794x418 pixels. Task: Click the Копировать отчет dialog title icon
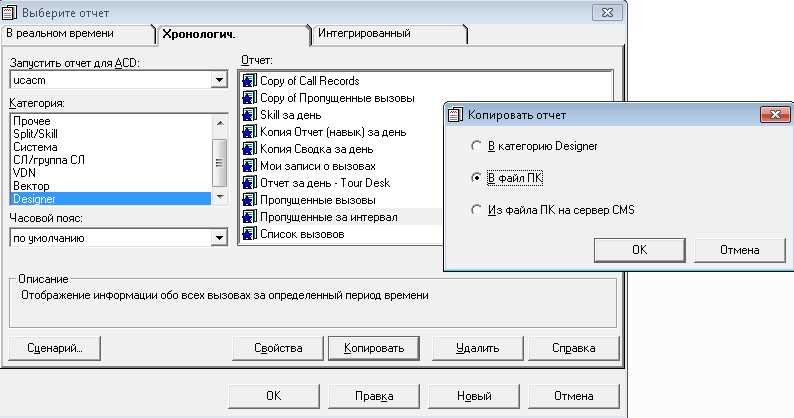click(x=455, y=115)
